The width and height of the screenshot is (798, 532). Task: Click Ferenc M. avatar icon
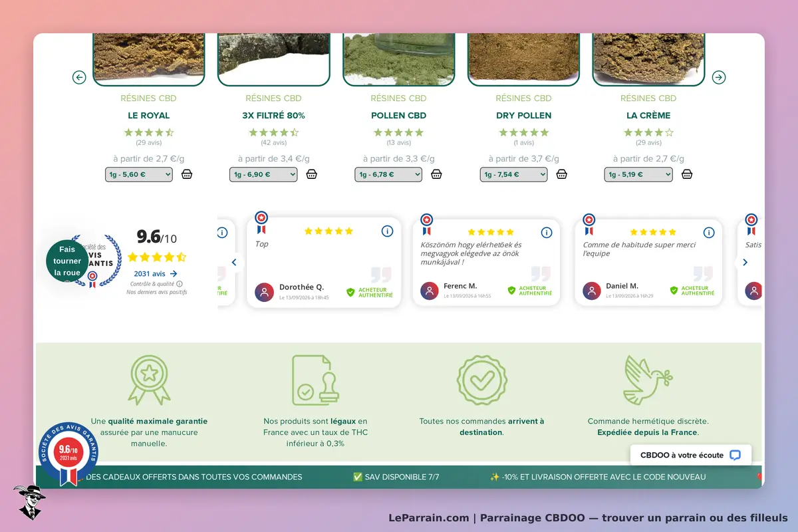tap(430, 291)
